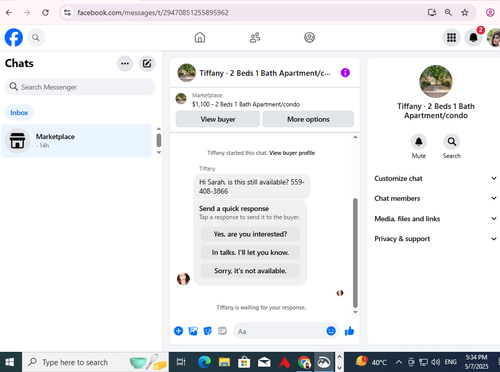The height and width of the screenshot is (372, 500).
Task: Show hidden system tray icons
Action: [399, 362]
